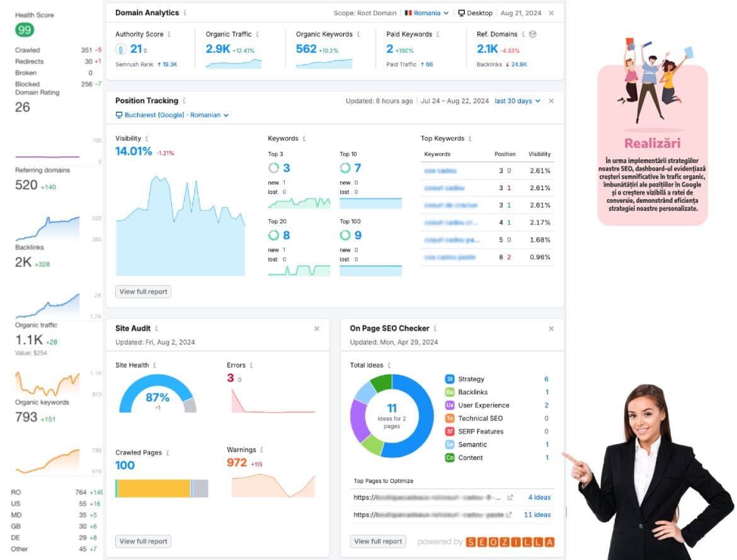737x560 pixels.
Task: Click the Warnings value 972
Action: pyautogui.click(x=237, y=462)
